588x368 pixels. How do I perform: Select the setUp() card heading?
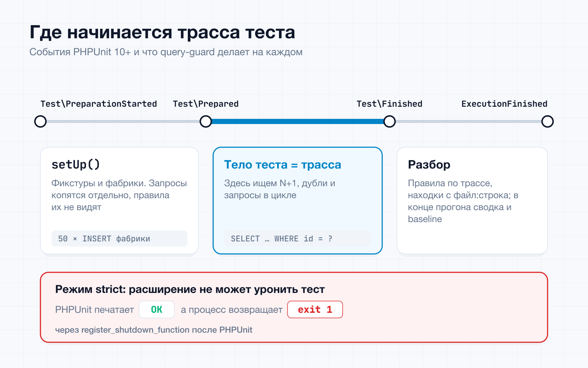(x=76, y=164)
